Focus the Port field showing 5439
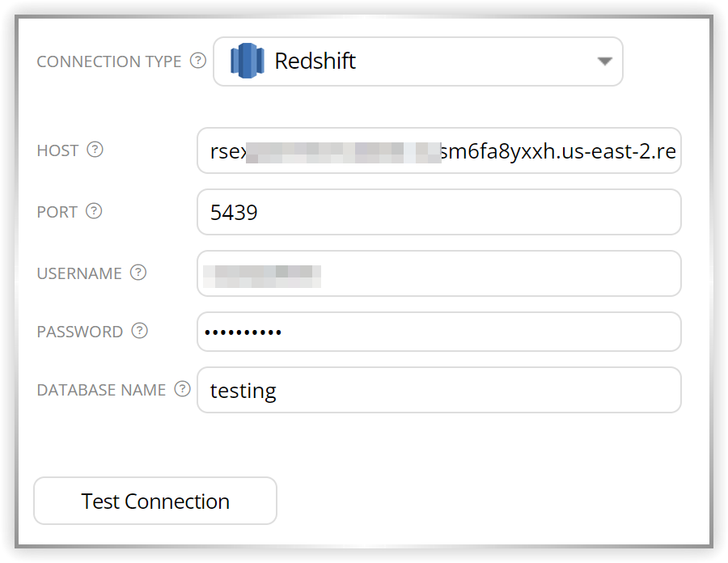The image size is (728, 563). 438,212
